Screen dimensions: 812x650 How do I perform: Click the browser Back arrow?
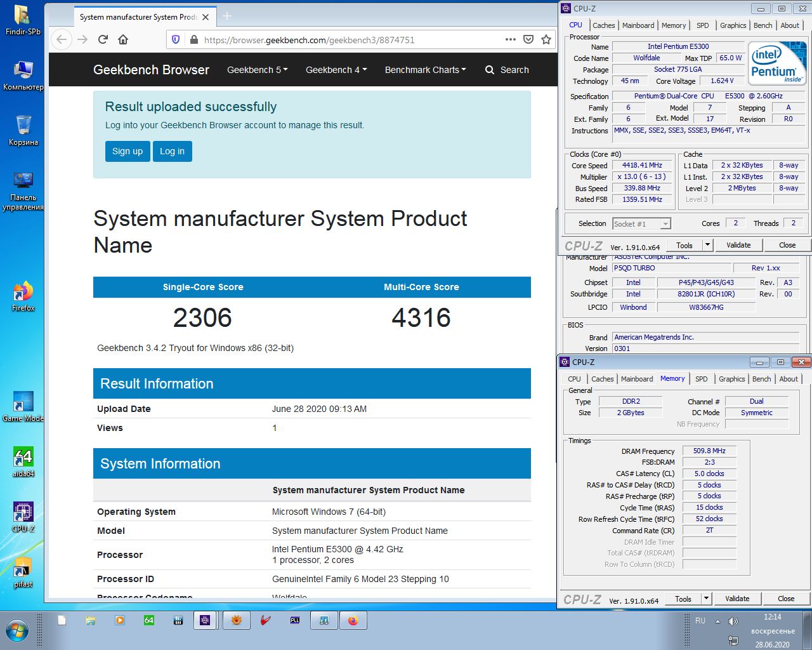coord(62,39)
